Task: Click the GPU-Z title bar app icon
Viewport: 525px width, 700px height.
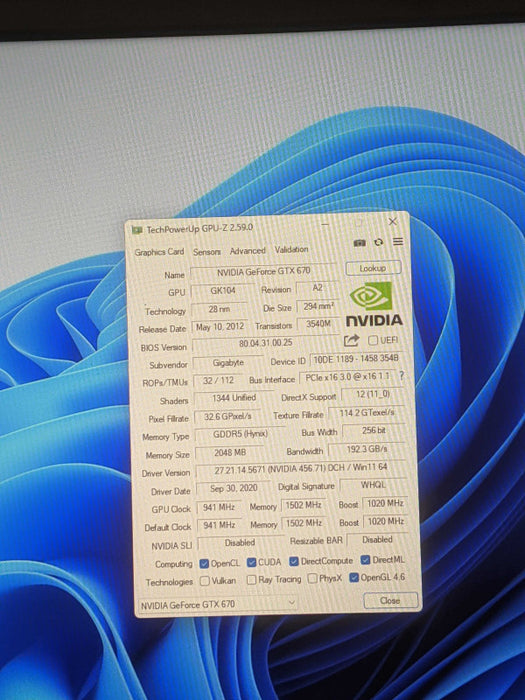Action: (137, 230)
